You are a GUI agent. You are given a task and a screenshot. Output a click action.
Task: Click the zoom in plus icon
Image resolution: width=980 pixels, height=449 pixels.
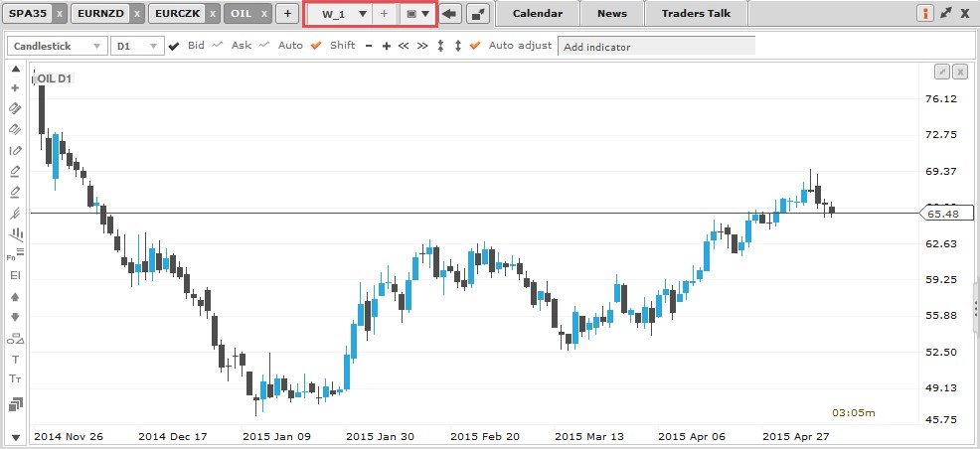[x=387, y=46]
